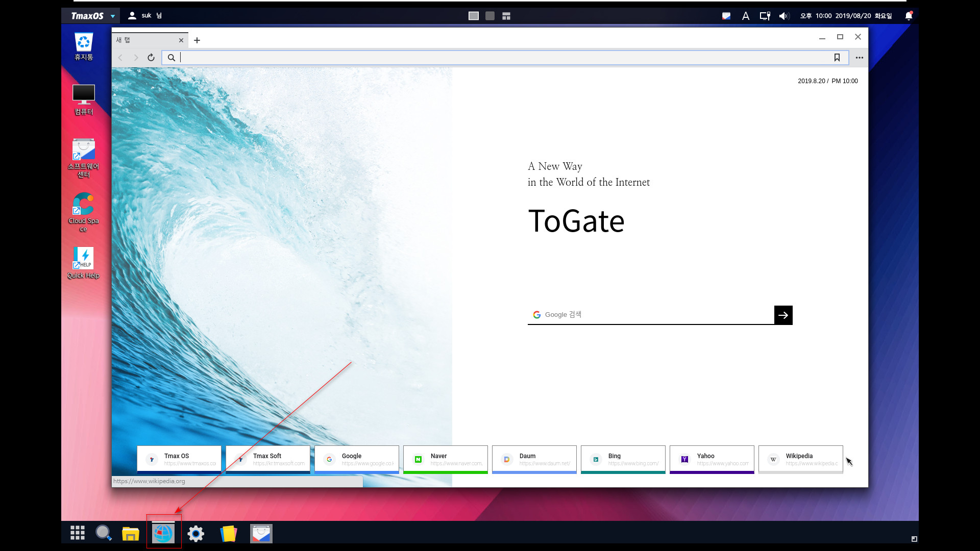Screen dimensions: 980x551
Task: Go back in browser history
Action: pos(120,58)
